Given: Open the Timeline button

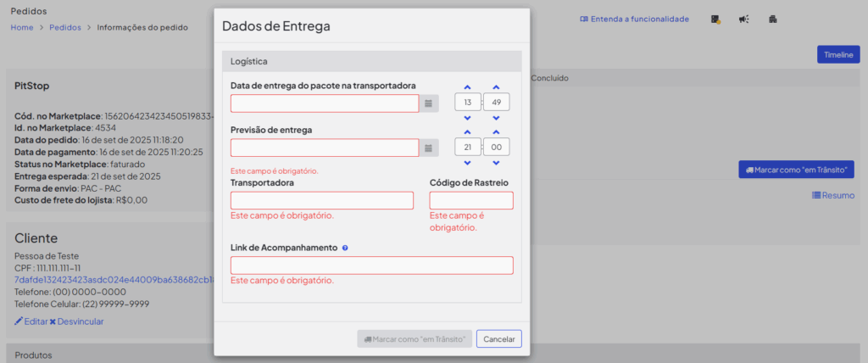Looking at the screenshot, I should point(837,54).
